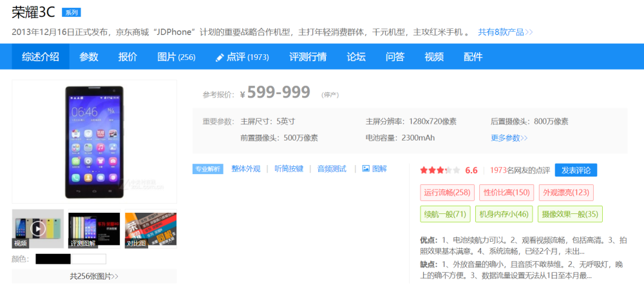Go to the 图片 (256) tab
This screenshot has height=292, width=644.
[176, 57]
